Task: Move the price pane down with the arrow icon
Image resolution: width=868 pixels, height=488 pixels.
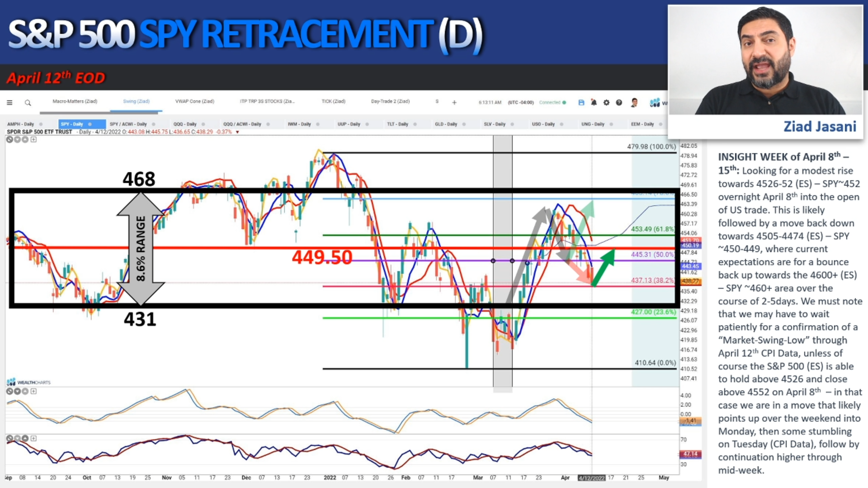Action: click(x=17, y=139)
